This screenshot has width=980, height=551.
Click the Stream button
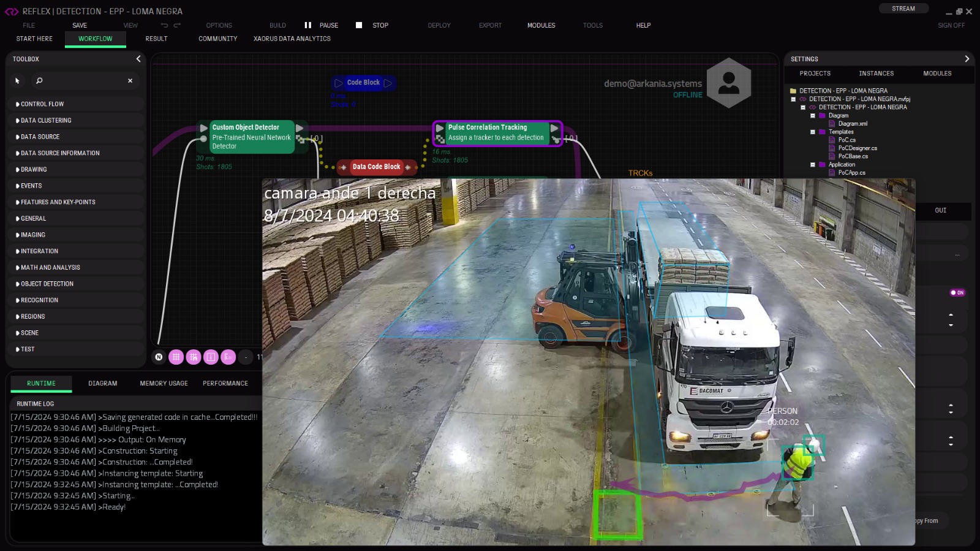[x=903, y=9]
